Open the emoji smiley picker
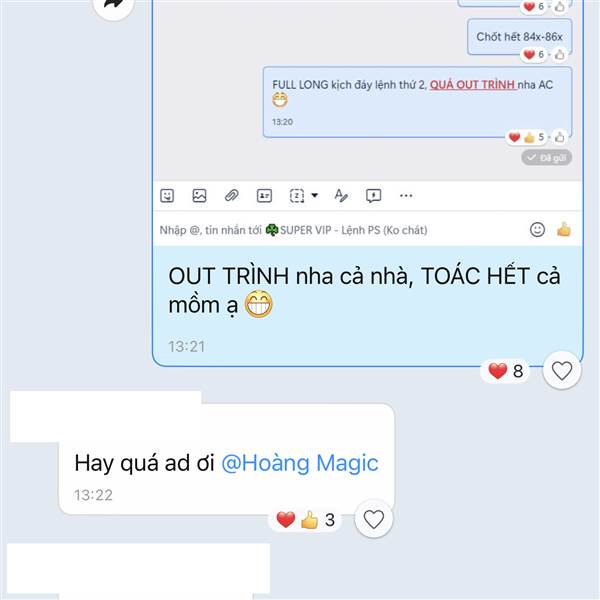600x600 pixels. coord(537,230)
